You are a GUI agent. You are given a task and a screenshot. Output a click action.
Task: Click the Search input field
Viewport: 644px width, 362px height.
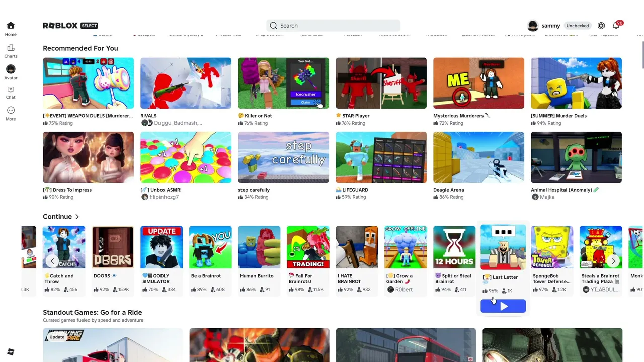tap(333, 26)
